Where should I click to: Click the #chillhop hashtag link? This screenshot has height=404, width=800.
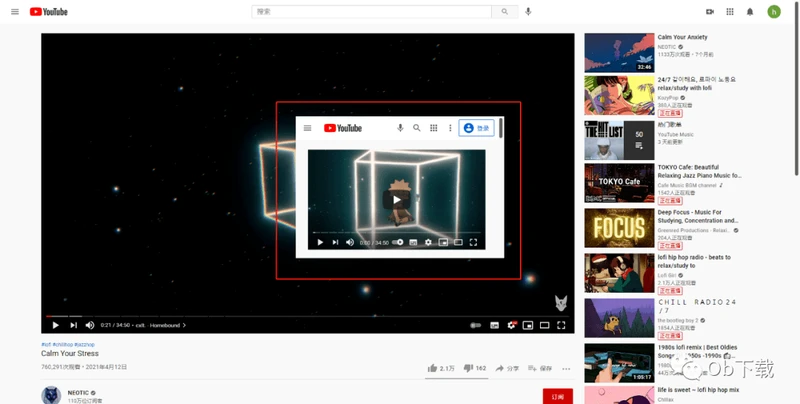62,345
